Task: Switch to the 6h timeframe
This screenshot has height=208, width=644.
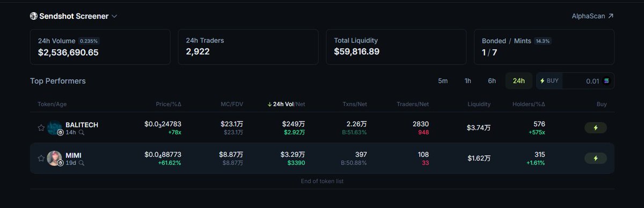Action: [x=492, y=81]
